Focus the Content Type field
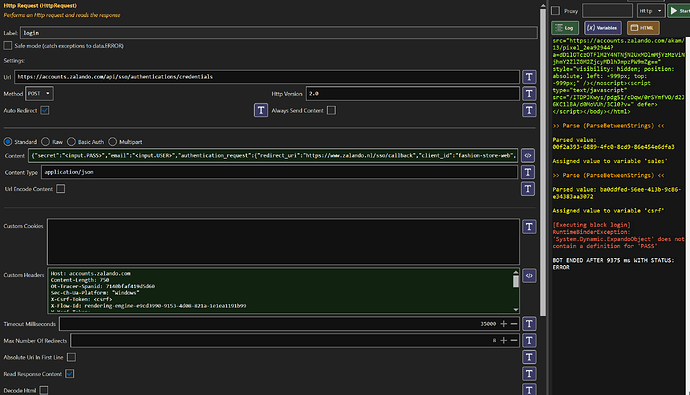 (279, 172)
